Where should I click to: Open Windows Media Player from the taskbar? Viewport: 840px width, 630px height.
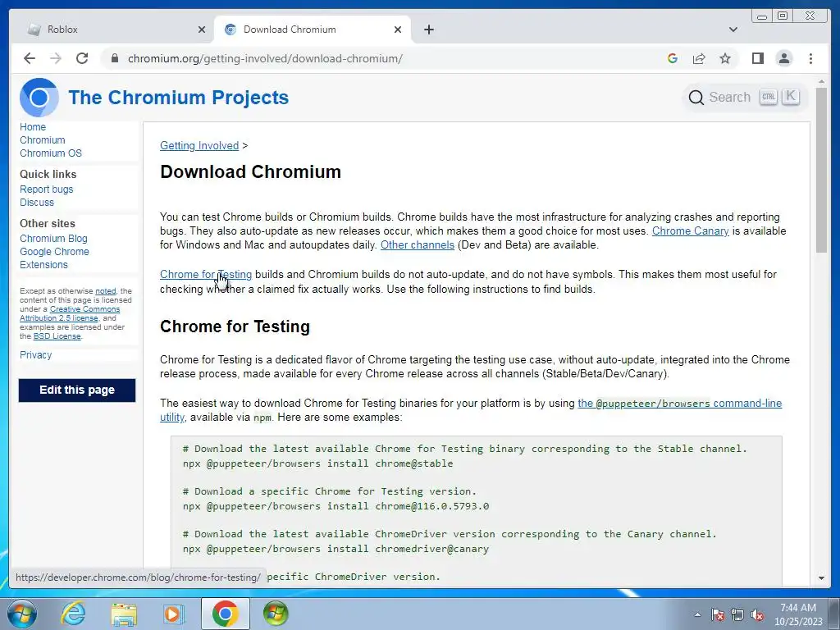coord(174,614)
